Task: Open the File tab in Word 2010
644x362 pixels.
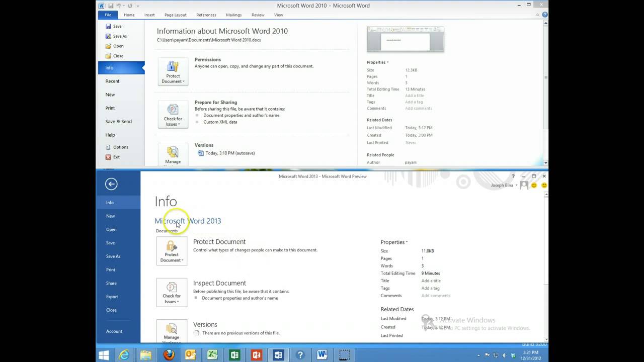Action: click(108, 15)
